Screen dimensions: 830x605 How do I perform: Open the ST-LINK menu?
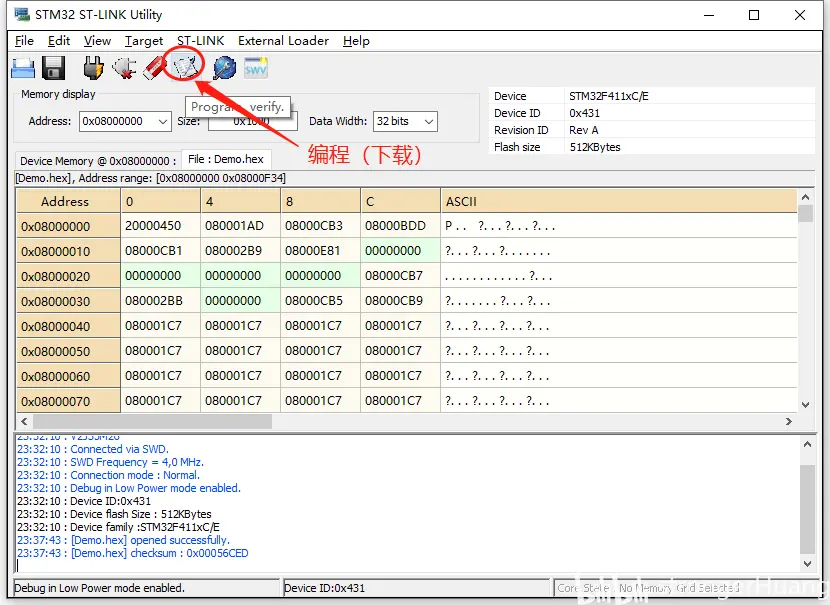pos(200,41)
